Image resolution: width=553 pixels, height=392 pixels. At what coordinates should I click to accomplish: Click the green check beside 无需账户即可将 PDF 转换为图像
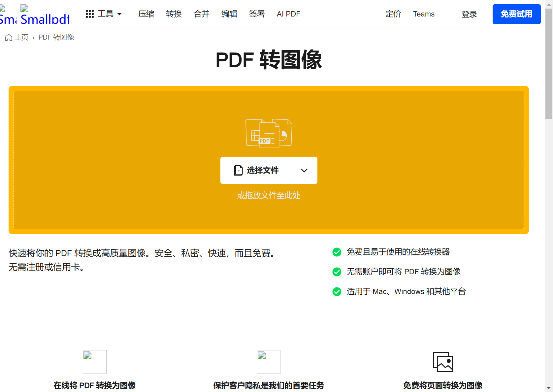point(337,272)
